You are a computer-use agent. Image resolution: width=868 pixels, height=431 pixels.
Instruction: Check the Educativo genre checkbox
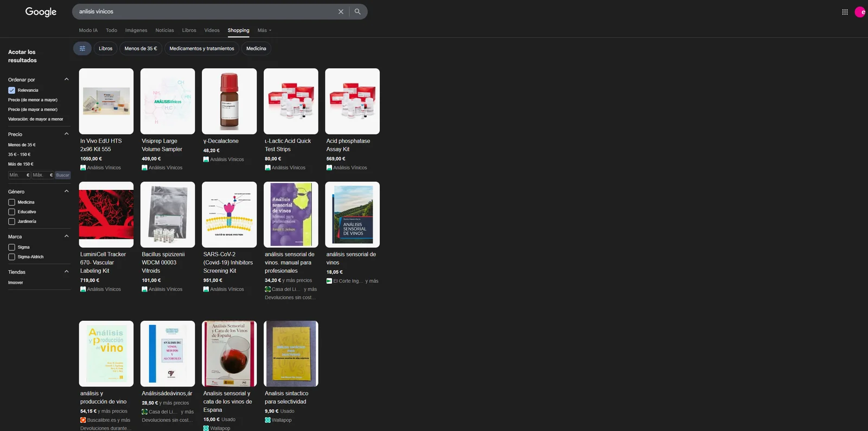pos(11,212)
